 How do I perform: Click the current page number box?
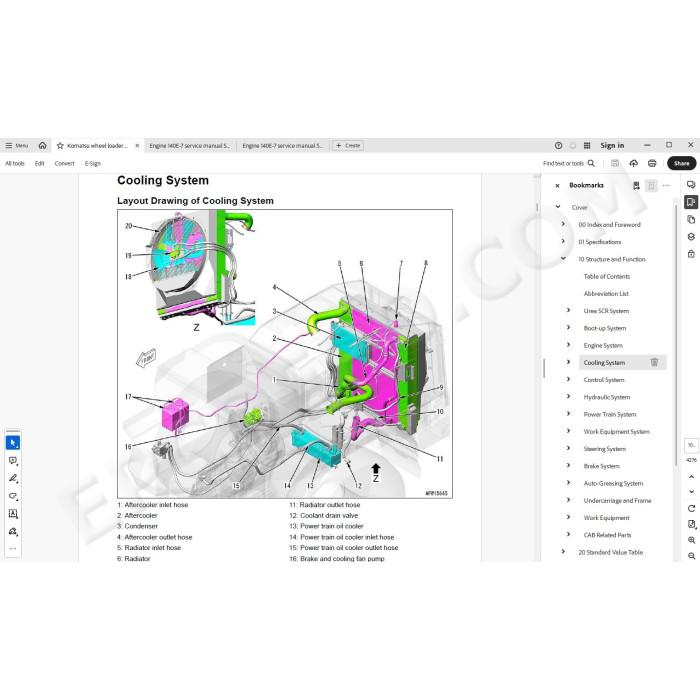tap(691, 445)
